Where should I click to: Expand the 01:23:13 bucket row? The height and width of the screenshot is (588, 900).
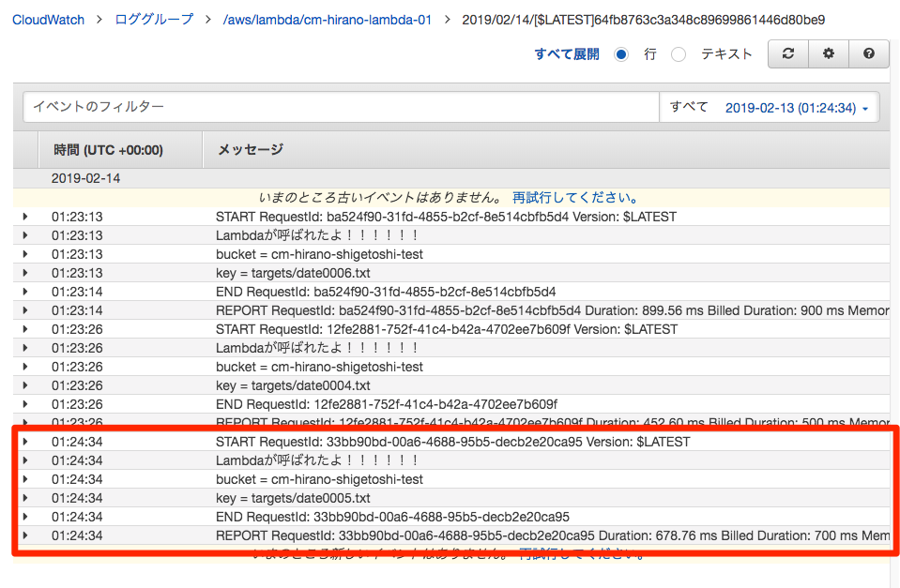coord(25,254)
